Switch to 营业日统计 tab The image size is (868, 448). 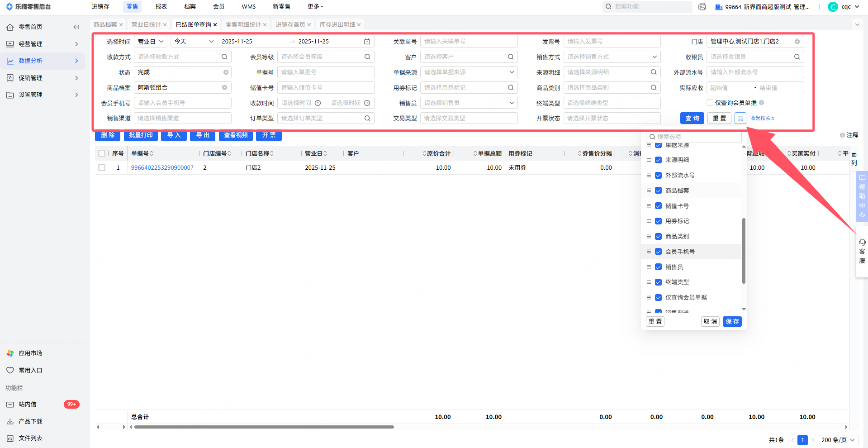pyautogui.click(x=146, y=25)
